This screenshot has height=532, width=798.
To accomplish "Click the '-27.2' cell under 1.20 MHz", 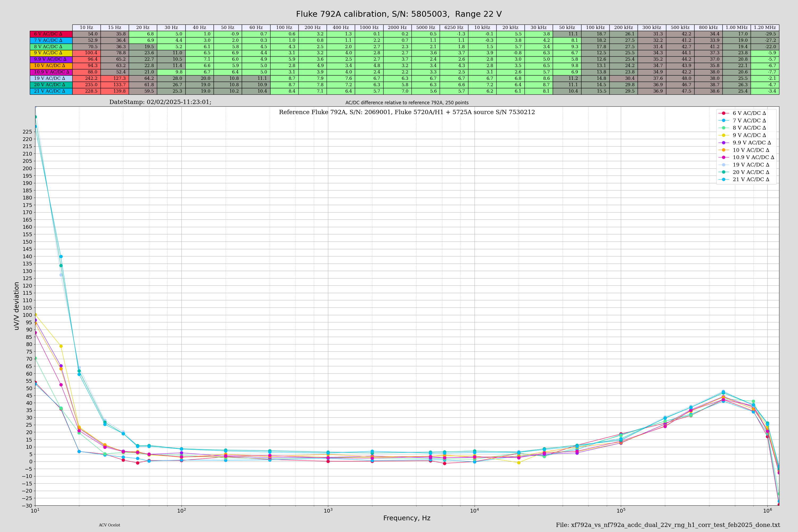I will coord(765,40).
